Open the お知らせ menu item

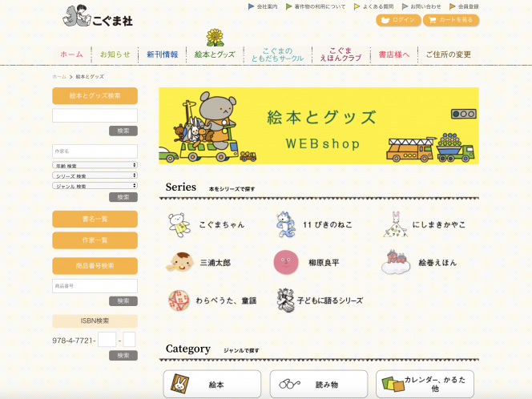click(115, 54)
